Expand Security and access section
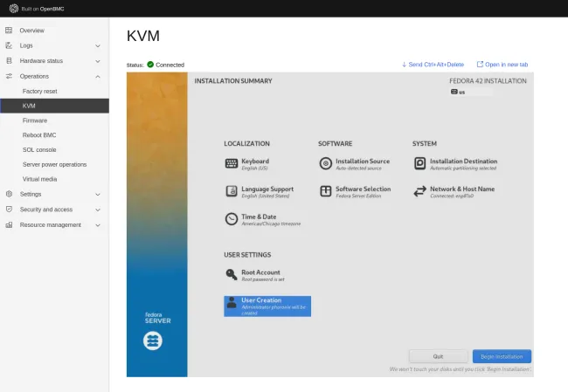Screen dimensions: 568x392 pos(97,210)
